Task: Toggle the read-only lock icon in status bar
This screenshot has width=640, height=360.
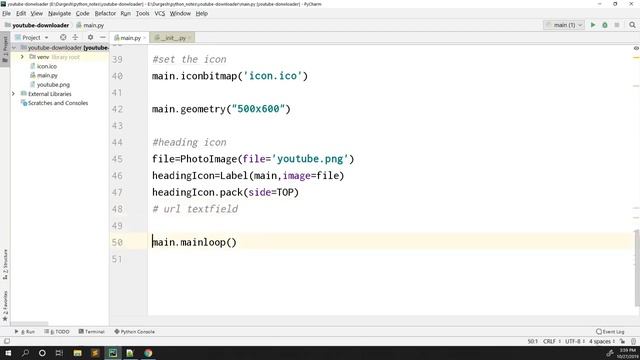Action: [x=622, y=341]
